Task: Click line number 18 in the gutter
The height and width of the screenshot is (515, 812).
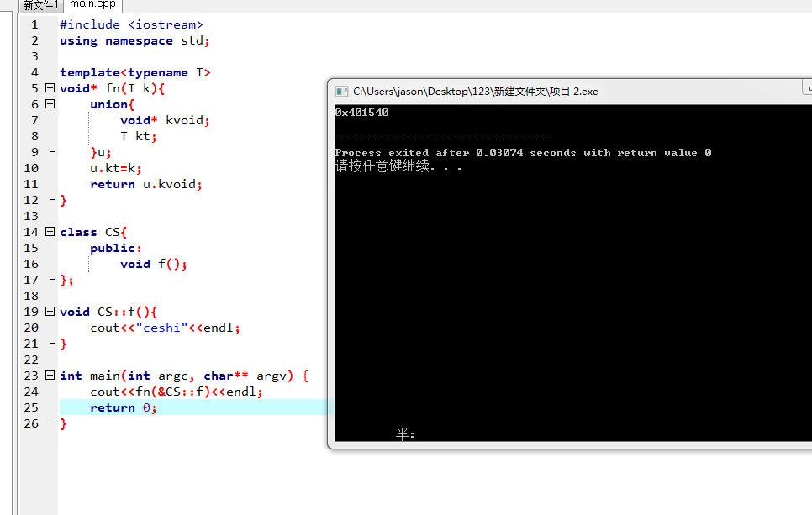Action: point(31,296)
